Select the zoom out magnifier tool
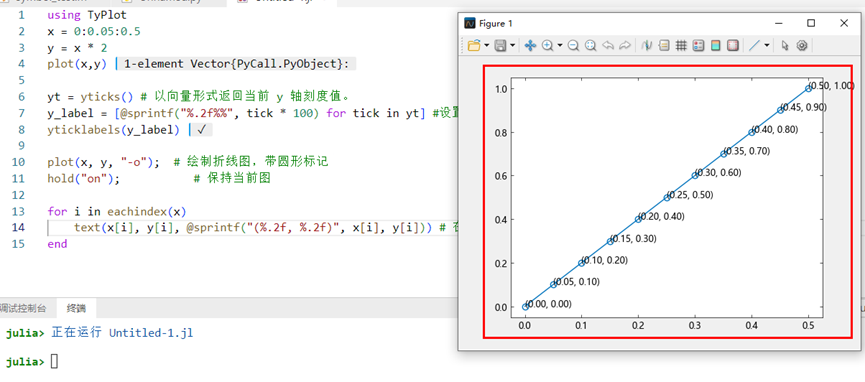865x382 pixels. pyautogui.click(x=573, y=45)
